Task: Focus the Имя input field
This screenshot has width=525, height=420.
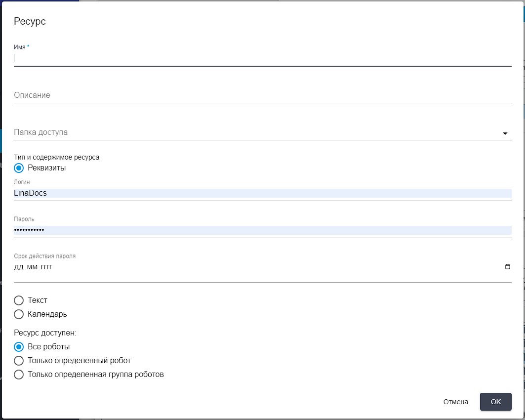Action: click(263, 58)
